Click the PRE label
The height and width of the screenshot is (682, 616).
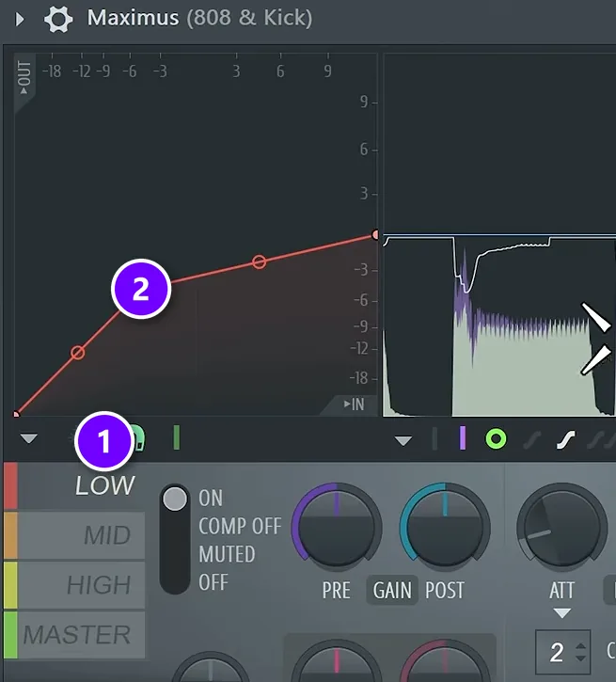(x=336, y=590)
